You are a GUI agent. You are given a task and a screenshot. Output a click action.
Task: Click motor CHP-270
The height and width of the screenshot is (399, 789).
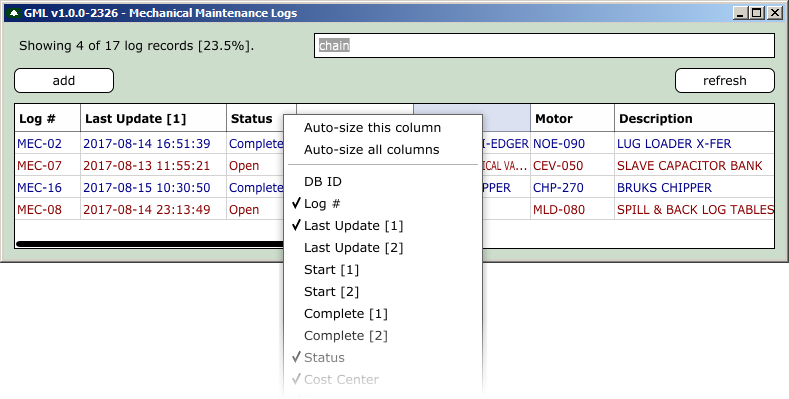558,188
